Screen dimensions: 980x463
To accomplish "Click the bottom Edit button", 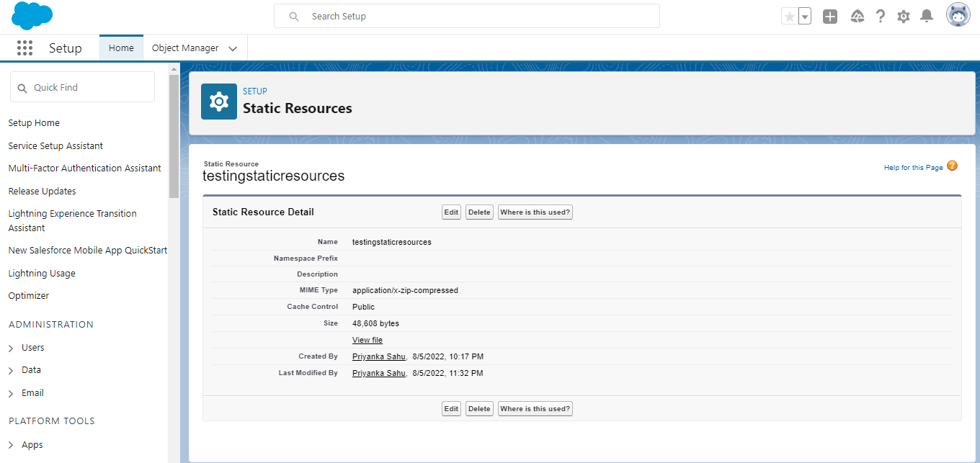I will tap(451, 409).
